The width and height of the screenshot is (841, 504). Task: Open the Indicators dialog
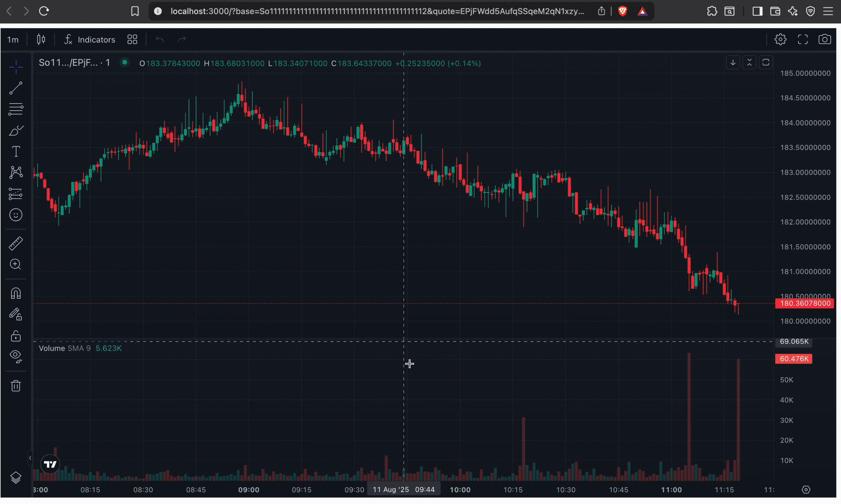point(90,40)
